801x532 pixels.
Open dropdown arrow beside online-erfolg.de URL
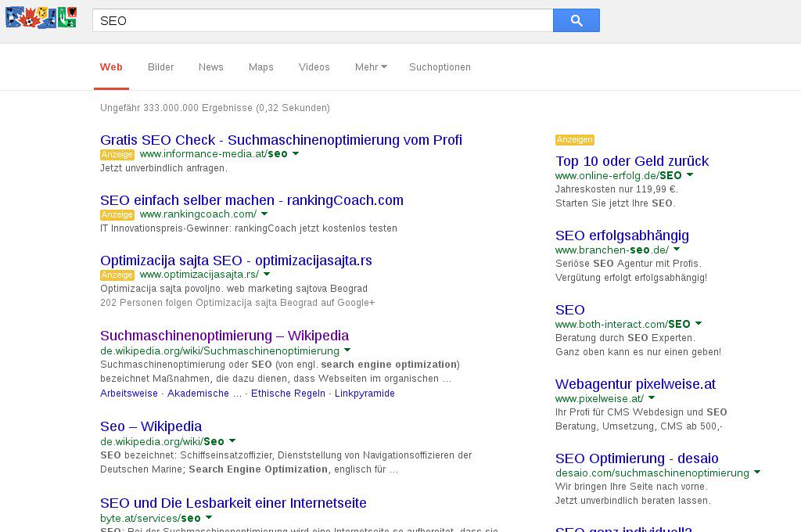click(690, 175)
